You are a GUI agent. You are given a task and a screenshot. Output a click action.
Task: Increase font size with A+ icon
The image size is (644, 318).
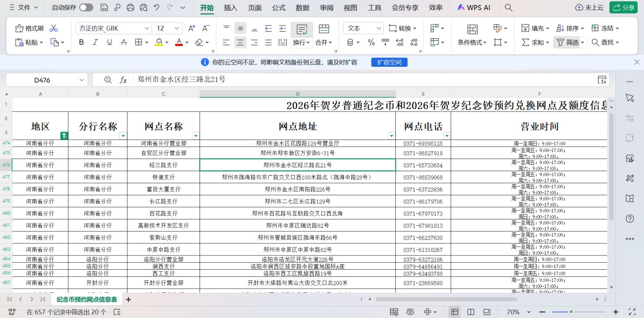point(192,28)
